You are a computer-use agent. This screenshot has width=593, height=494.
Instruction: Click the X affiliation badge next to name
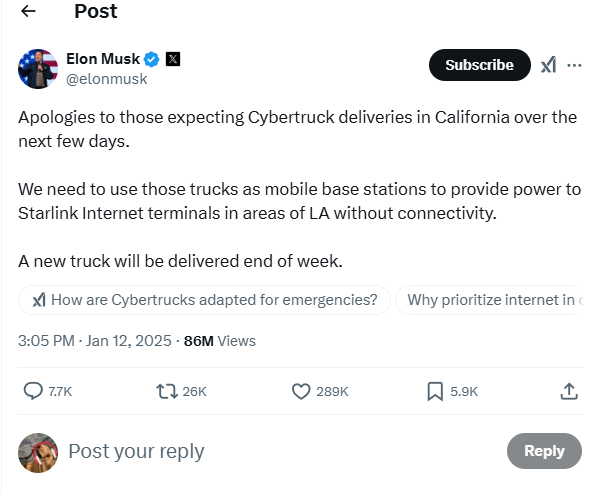coord(173,59)
